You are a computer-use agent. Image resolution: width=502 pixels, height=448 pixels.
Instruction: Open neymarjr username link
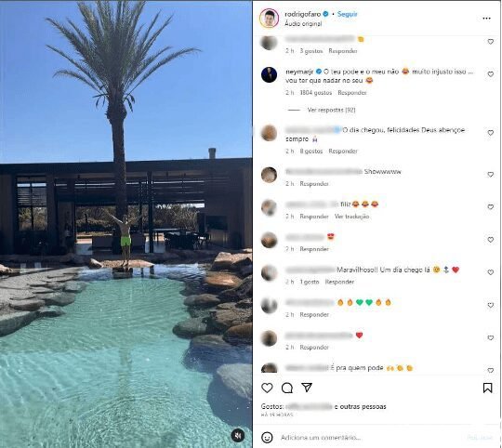pos(299,72)
